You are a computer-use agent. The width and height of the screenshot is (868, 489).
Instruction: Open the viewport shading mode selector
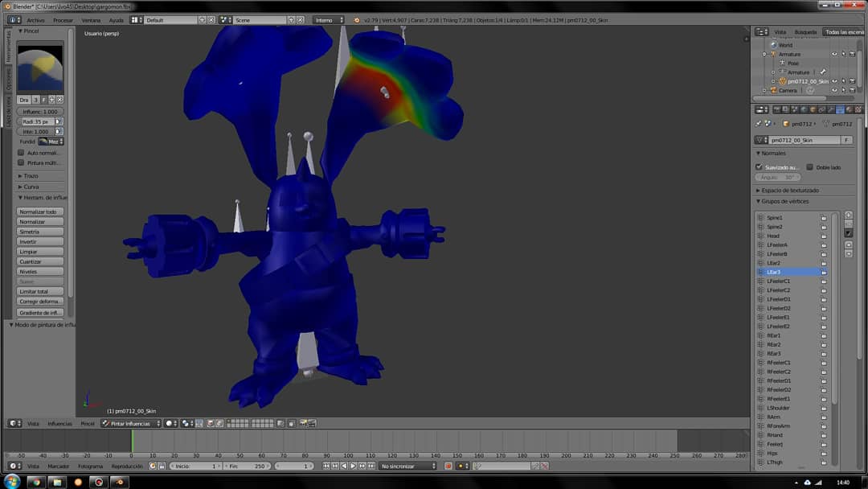[x=172, y=424]
